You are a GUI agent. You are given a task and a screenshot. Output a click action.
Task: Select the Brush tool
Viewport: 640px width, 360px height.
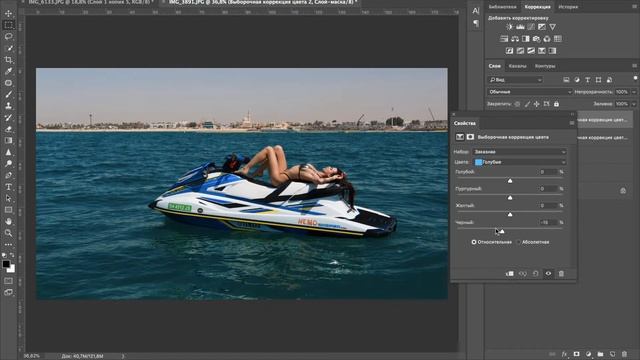pyautogui.click(x=8, y=94)
